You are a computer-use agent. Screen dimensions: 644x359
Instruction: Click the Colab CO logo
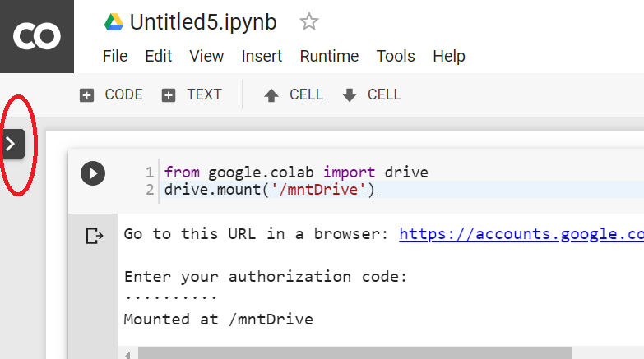coord(36,36)
